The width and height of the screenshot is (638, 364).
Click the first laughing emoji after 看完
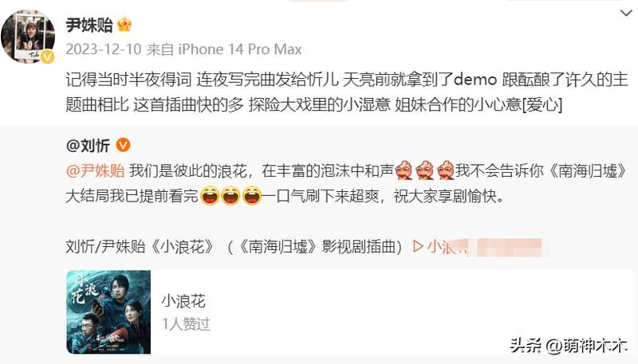coord(210,195)
